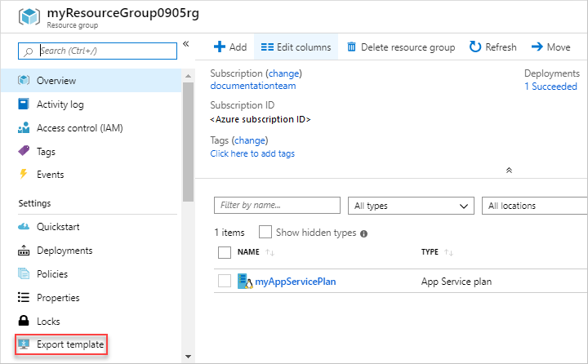Focus the Filter by name input field
The image size is (588, 364).
[277, 206]
